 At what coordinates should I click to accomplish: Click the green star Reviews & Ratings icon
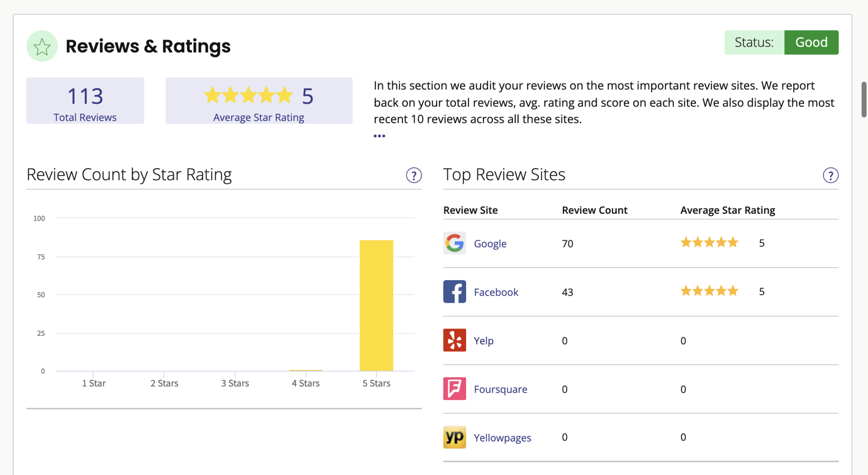[42, 46]
